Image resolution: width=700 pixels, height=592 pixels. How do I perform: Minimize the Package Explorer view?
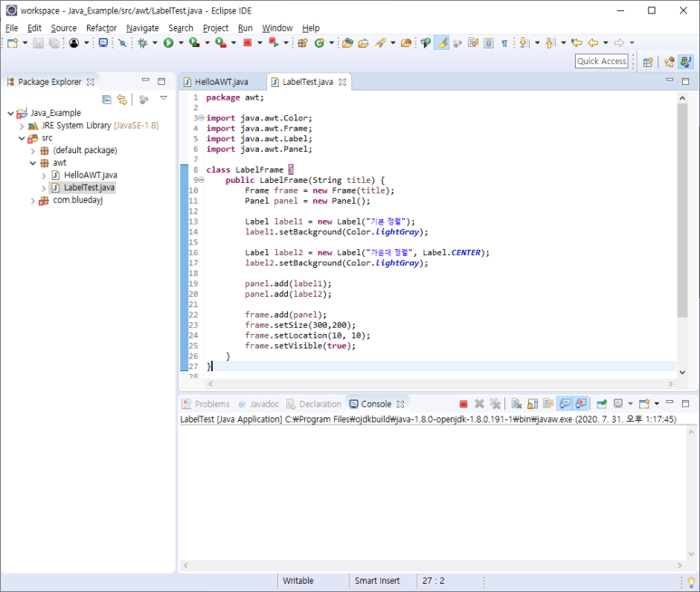(x=146, y=80)
